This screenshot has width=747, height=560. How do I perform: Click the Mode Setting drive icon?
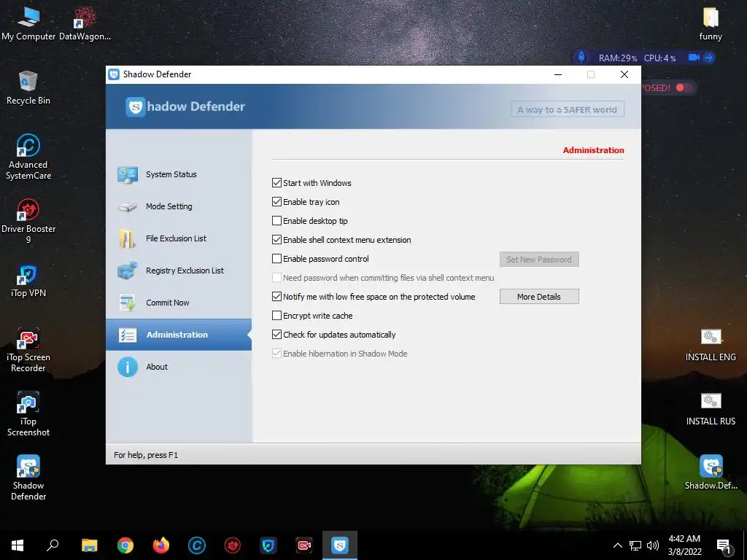127,207
